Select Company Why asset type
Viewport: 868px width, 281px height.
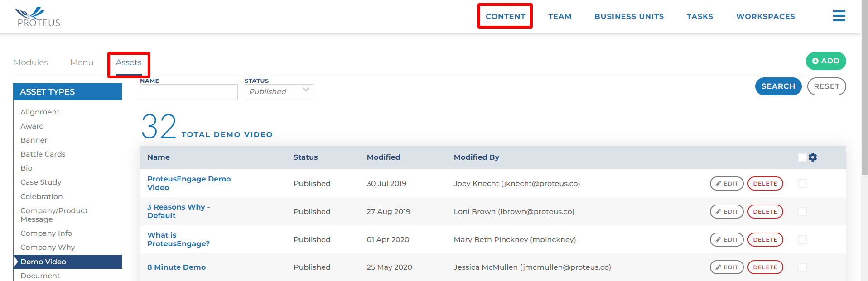48,247
